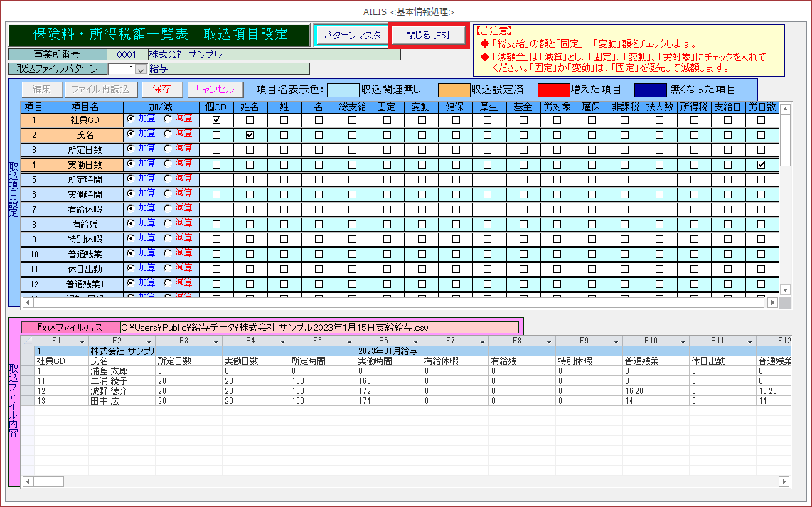The image size is (812, 507).
Task: Click the red 増えた項目 color swatch
Action: coord(553,90)
